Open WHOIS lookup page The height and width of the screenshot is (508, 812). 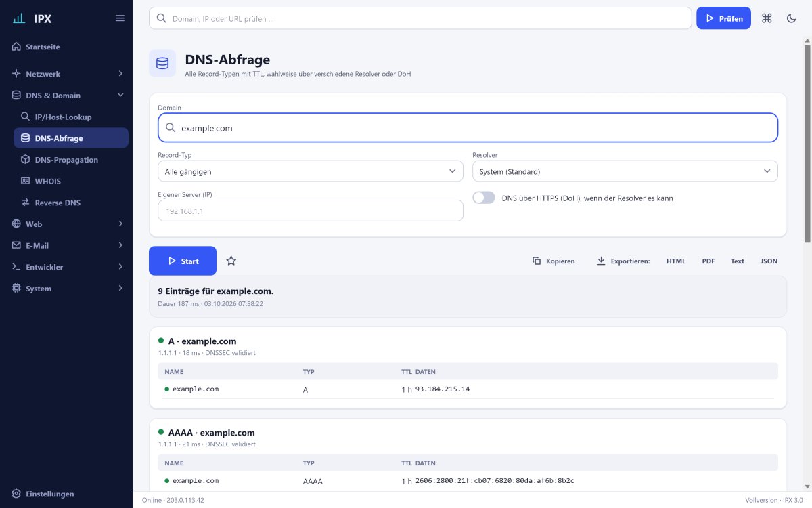tap(71, 181)
